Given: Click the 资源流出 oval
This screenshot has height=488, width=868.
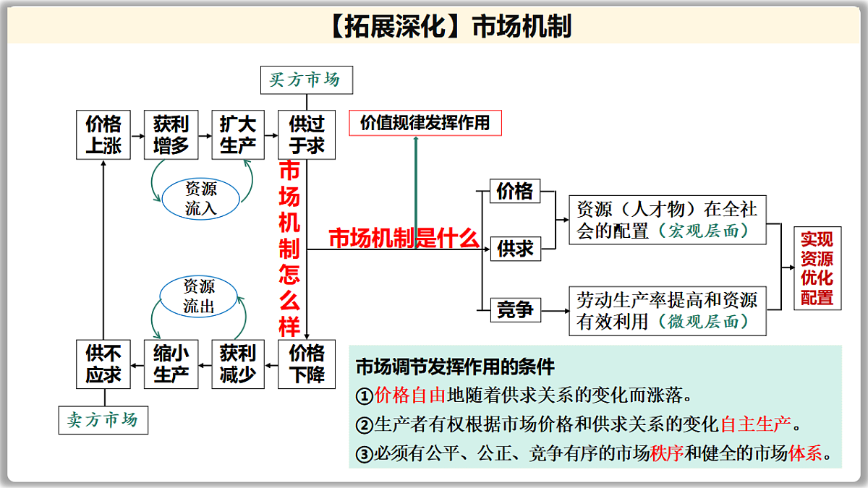Looking at the screenshot, I should 200,296.
